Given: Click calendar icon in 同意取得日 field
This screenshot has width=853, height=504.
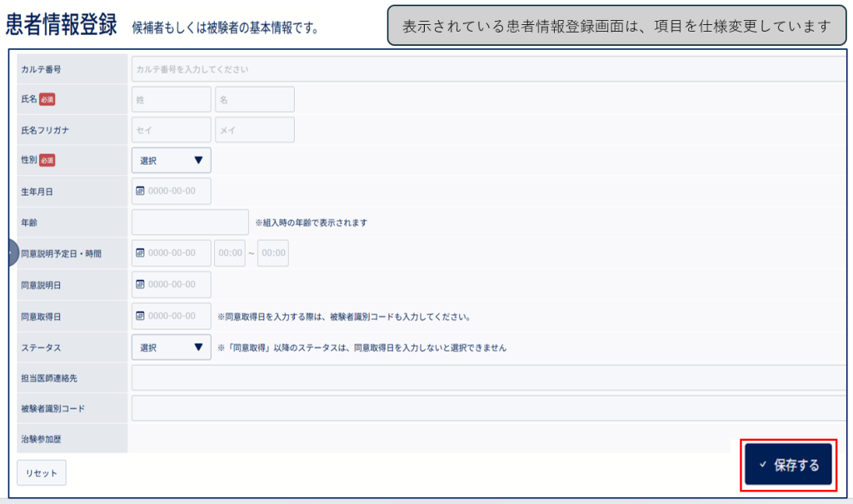Looking at the screenshot, I should (x=140, y=316).
